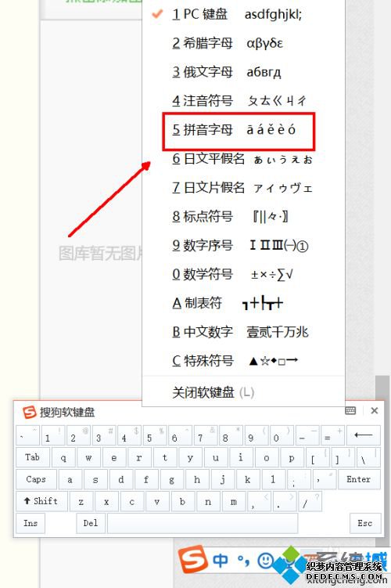Viewport: 391px width, 588px height.
Task: Toggle the 中 Chinese/English mode indicator
Action: (221, 561)
